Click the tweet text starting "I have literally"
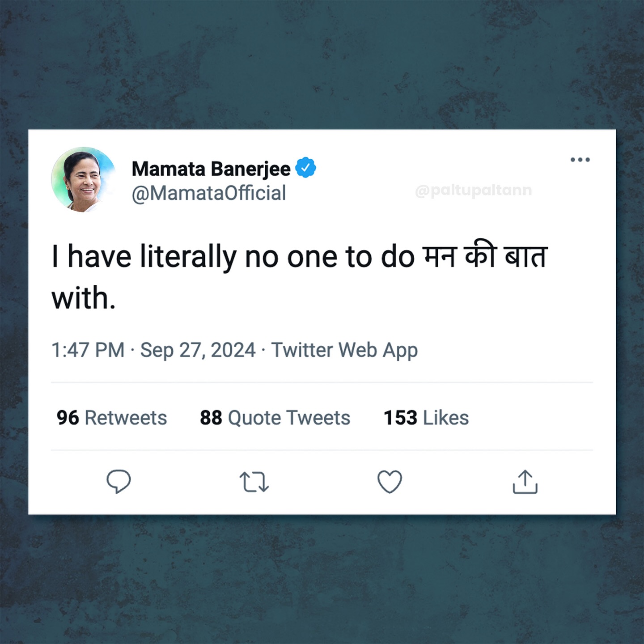This screenshot has width=644, height=644. (x=233, y=257)
